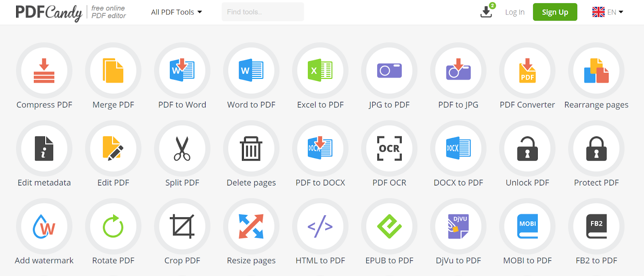Click the Rotate PDF label
Screen dimensions: 644x276
113,260
